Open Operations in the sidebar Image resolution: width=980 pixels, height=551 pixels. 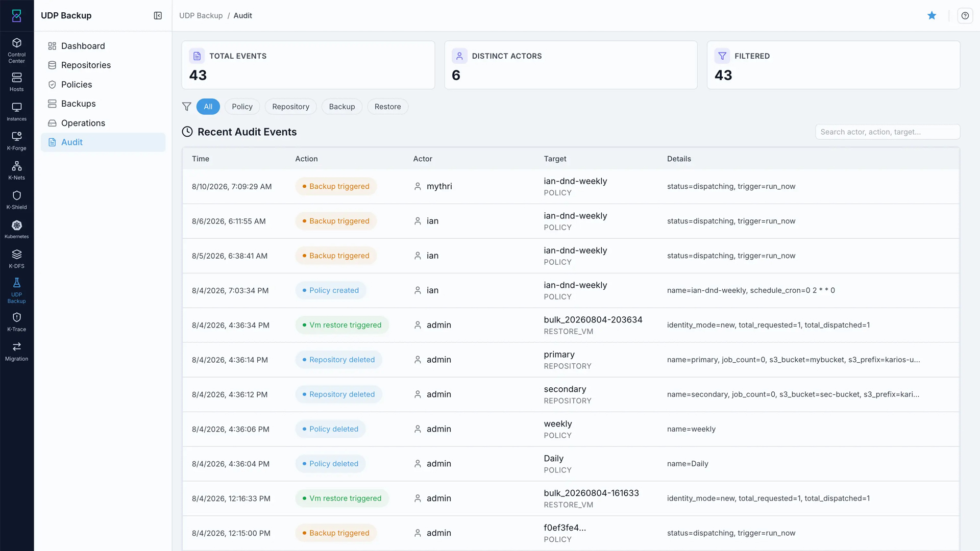pos(103,123)
